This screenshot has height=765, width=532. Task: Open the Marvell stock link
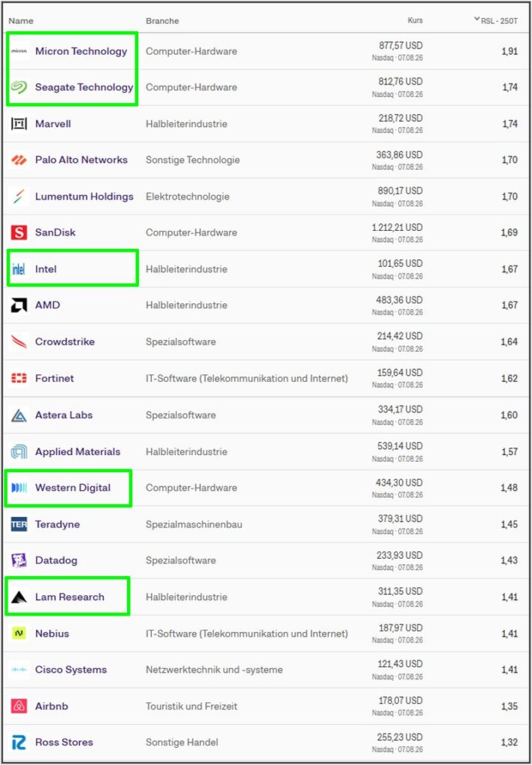[x=53, y=124]
